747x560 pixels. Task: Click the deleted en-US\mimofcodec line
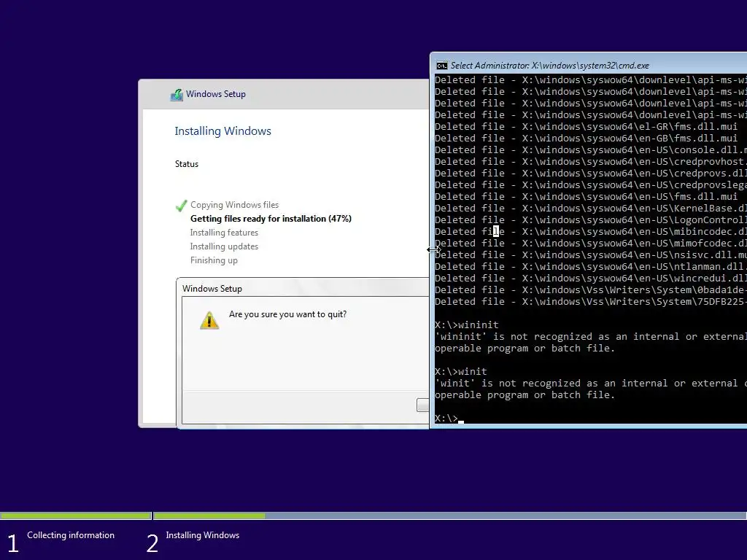click(x=590, y=244)
